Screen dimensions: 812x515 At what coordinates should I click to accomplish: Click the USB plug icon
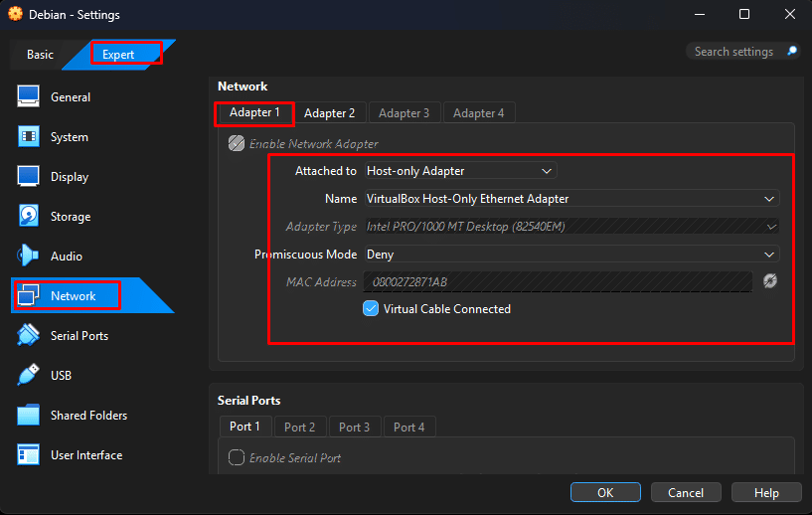28,375
